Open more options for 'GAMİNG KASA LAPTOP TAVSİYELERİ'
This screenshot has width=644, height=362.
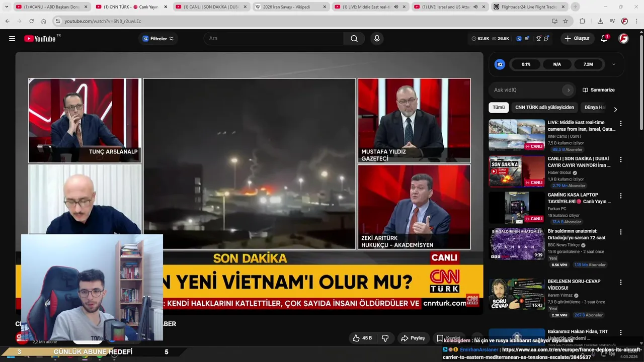pyautogui.click(x=620, y=196)
